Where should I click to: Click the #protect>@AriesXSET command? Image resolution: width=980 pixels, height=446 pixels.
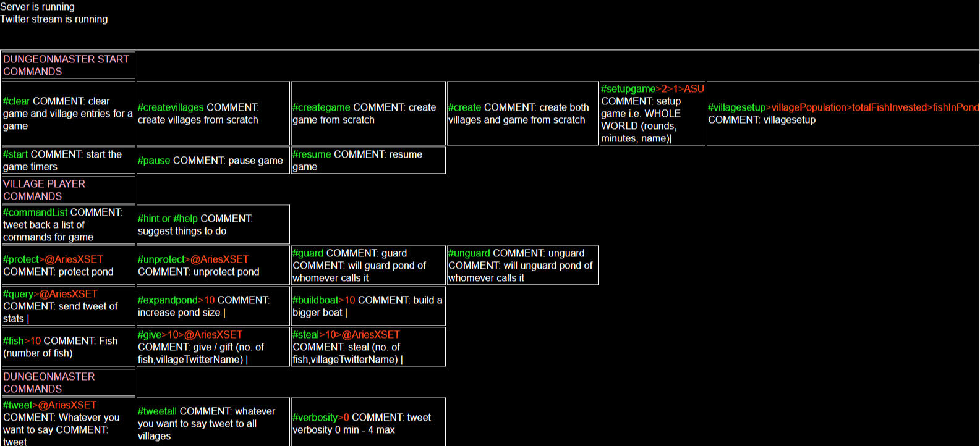pos(53,259)
